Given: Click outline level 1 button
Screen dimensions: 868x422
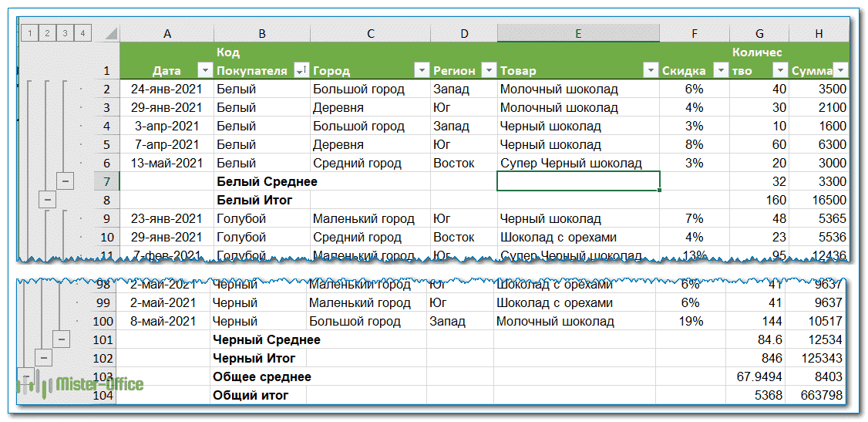Looking at the screenshot, I should pyautogui.click(x=29, y=33).
